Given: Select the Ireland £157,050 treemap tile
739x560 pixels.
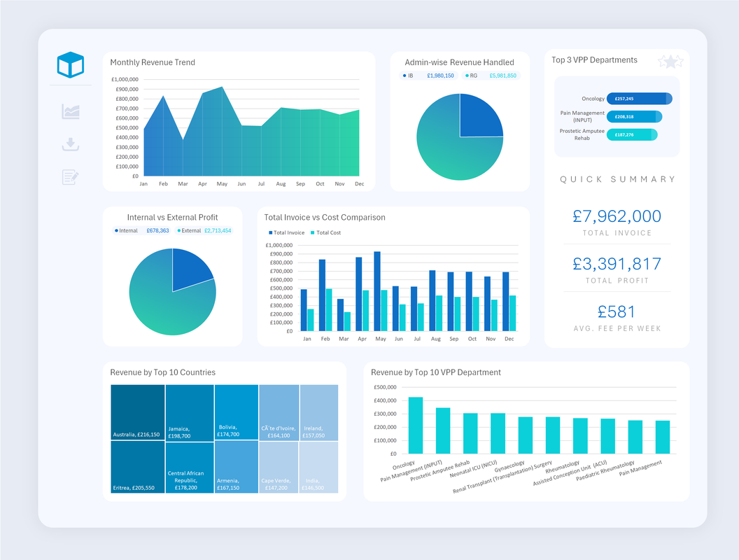Looking at the screenshot, I should tap(319, 412).
